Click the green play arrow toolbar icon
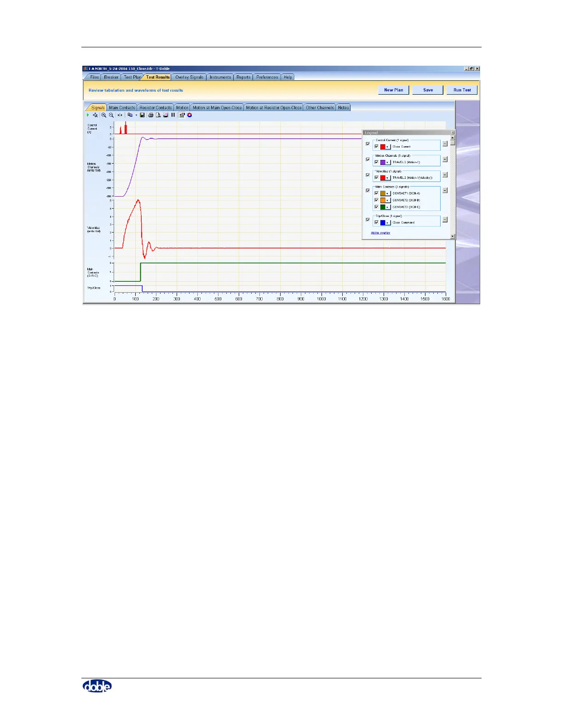Screen dimensions: 563x728 87,115
